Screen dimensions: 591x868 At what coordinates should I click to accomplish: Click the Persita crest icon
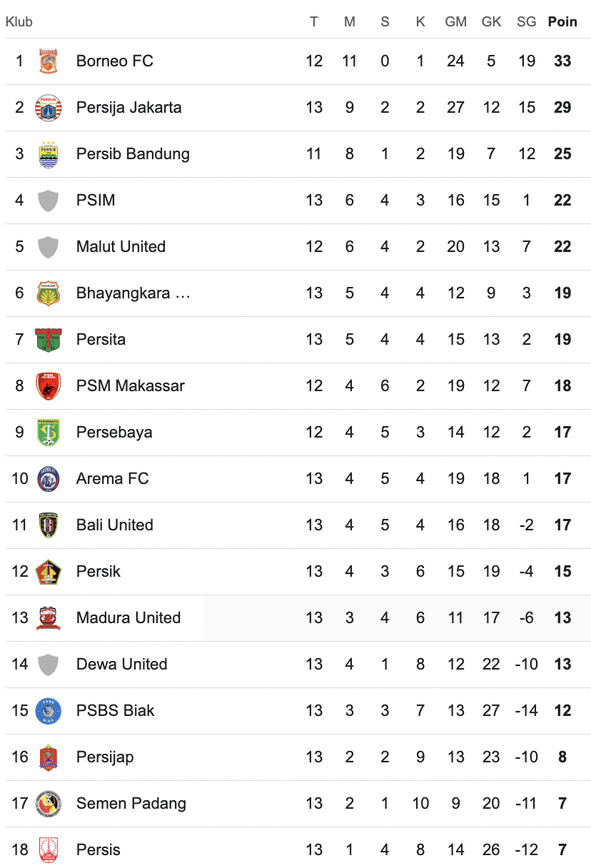click(x=49, y=340)
